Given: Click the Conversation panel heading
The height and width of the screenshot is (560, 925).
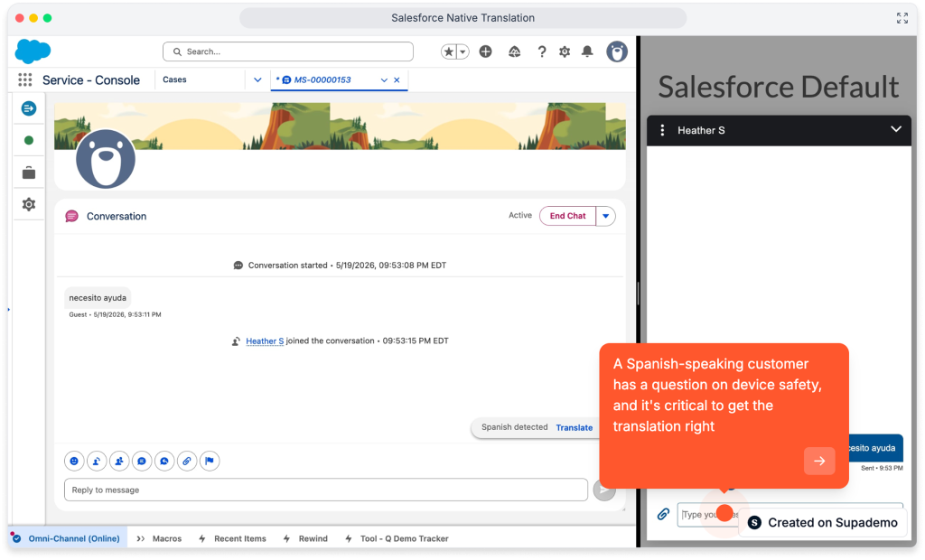Looking at the screenshot, I should (x=117, y=217).
